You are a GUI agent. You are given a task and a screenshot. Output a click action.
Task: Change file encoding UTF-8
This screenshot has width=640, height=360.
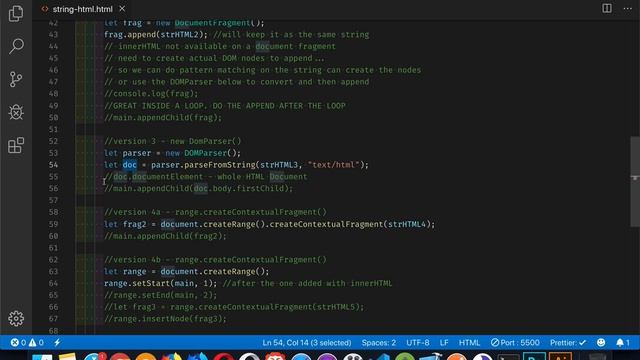[418, 343]
